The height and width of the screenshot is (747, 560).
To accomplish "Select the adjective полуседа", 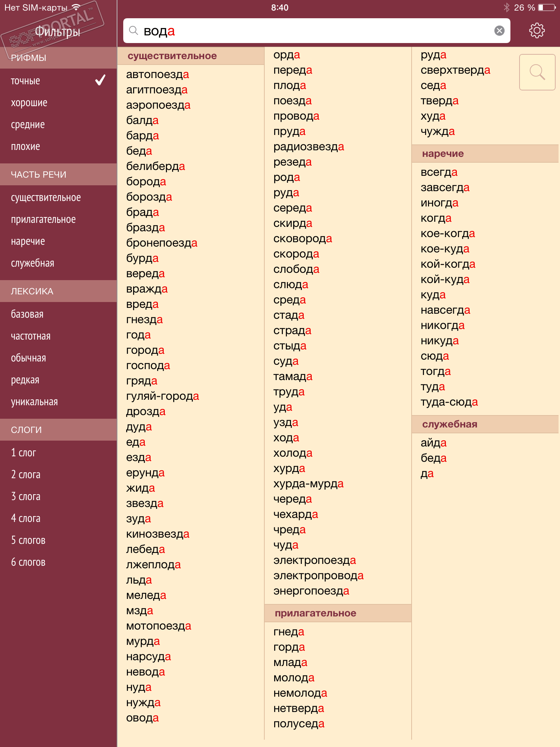I will point(299,724).
